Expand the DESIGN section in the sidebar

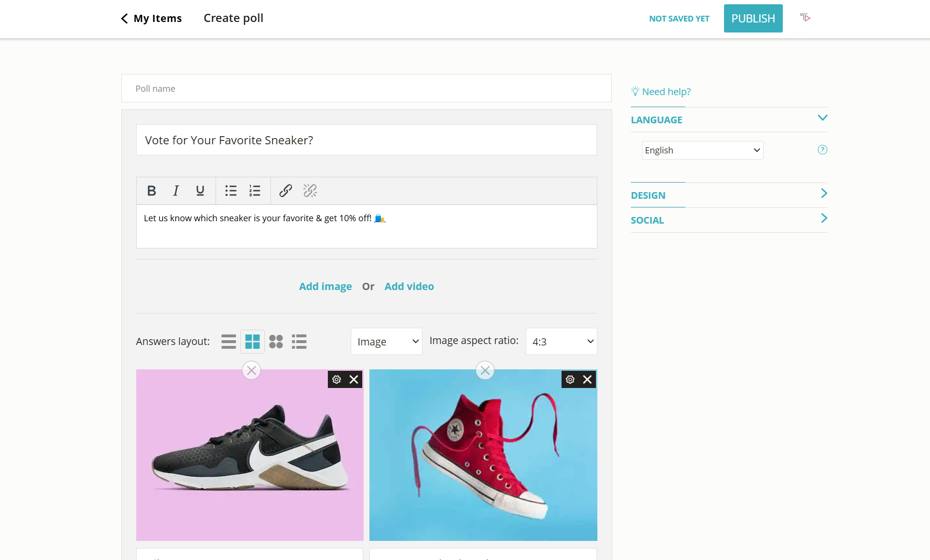(x=729, y=195)
